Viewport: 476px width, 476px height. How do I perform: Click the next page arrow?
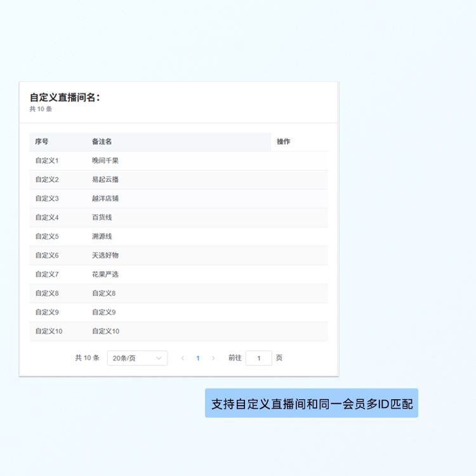tap(213, 358)
